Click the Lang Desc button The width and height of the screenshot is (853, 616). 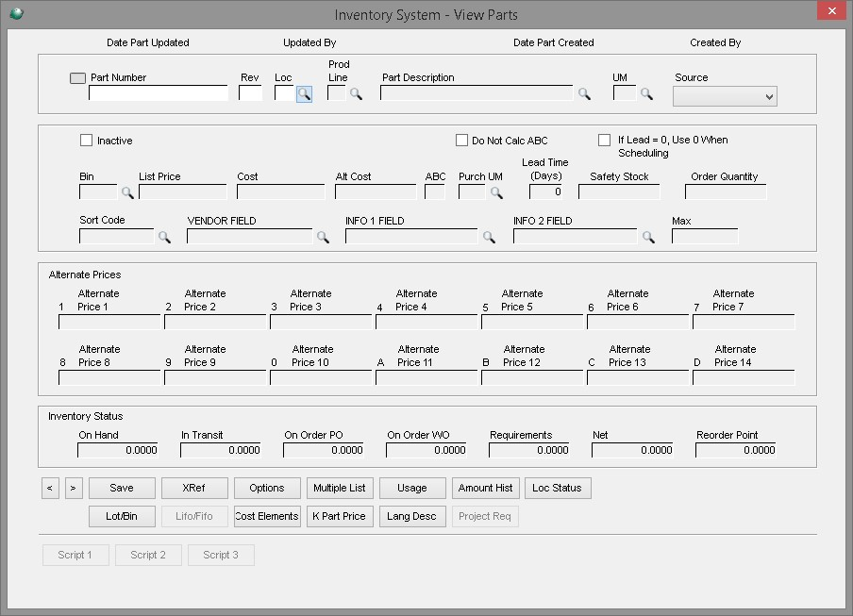(x=412, y=517)
